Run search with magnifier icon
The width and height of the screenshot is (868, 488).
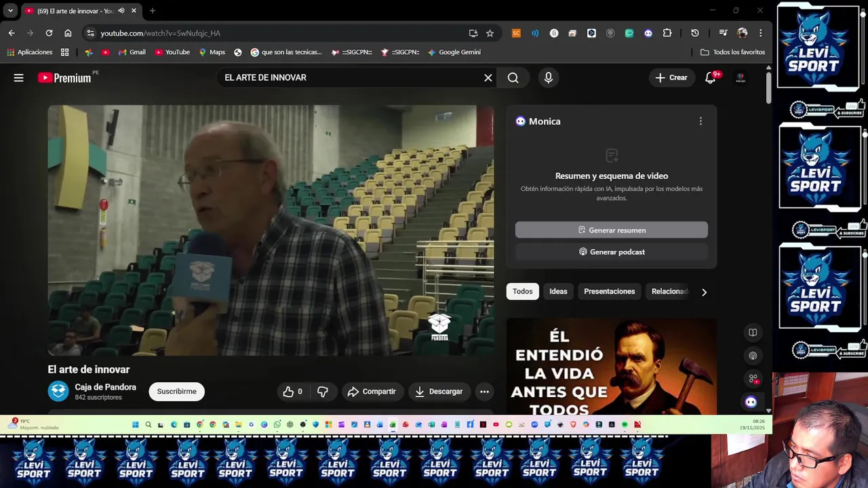pos(513,78)
